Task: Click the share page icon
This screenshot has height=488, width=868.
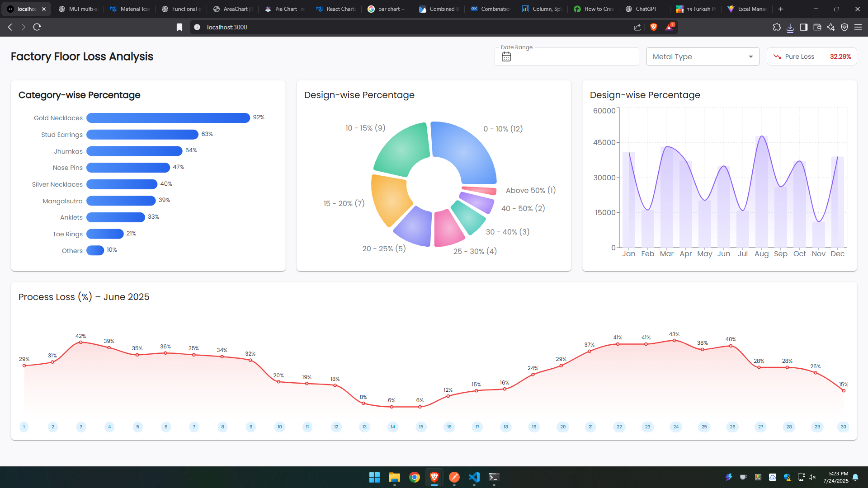Action: pos(637,27)
